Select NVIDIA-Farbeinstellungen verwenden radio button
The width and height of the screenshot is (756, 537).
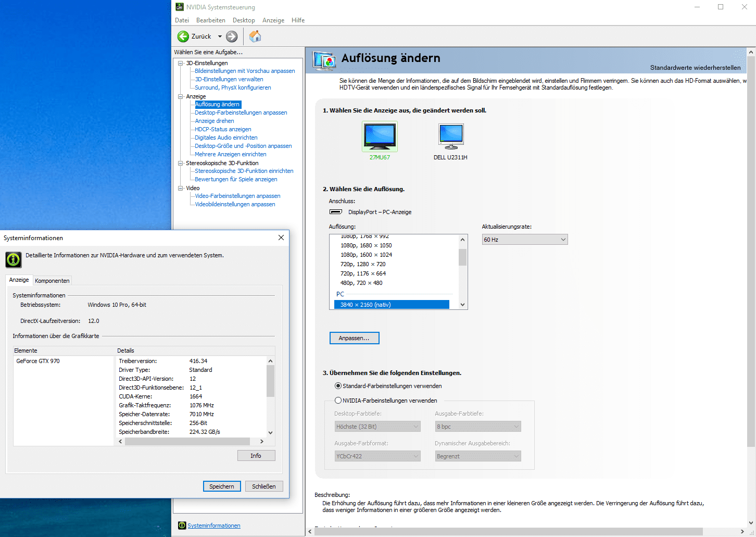pos(338,401)
